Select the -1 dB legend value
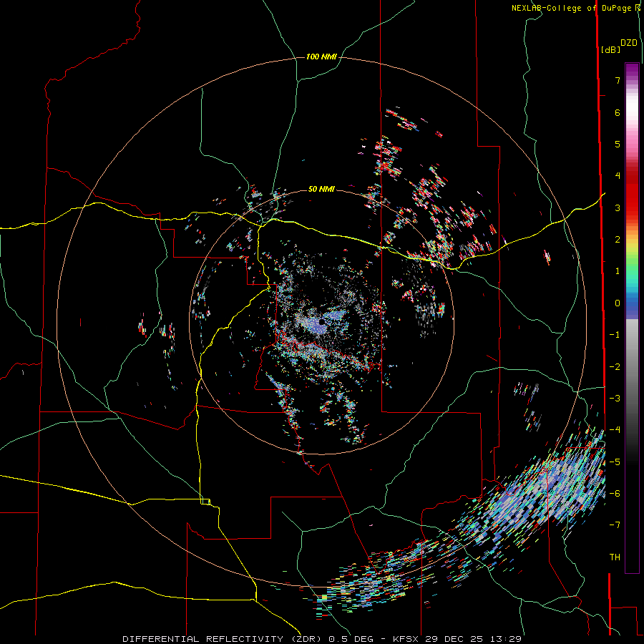The image size is (644, 644). tap(615, 335)
